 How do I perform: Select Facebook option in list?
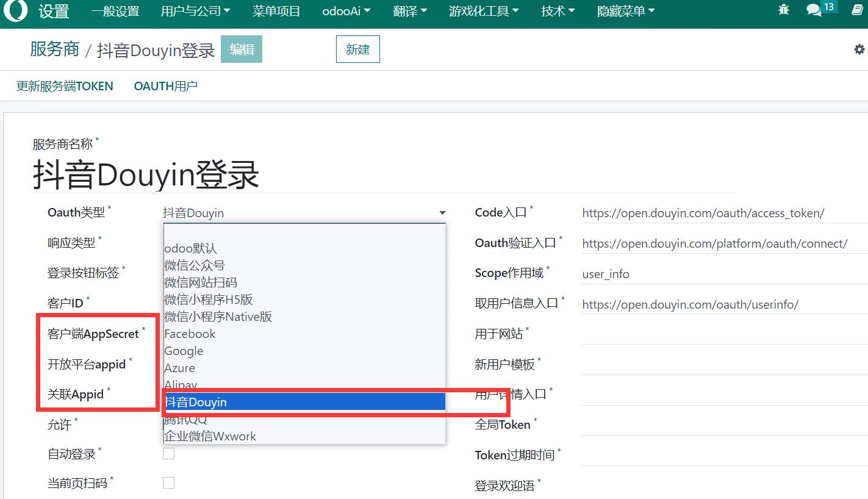click(304, 334)
